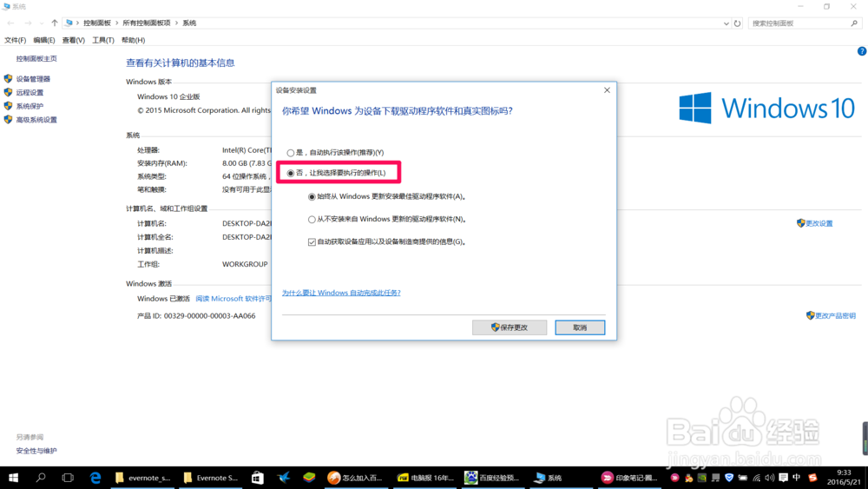Image resolution: width=868 pixels, height=489 pixels.
Task: Open the 帮助(H) menu
Action: 133,41
